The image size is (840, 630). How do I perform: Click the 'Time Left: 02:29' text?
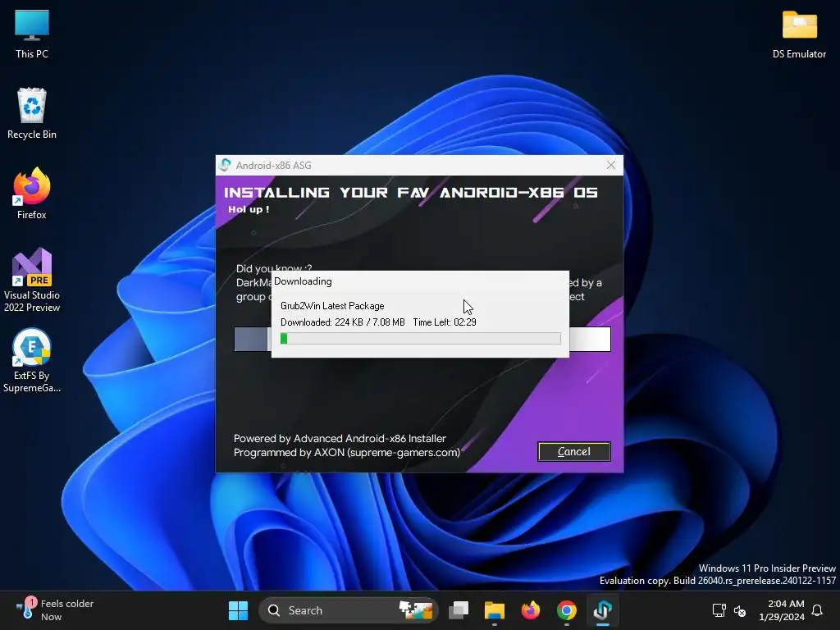click(444, 322)
